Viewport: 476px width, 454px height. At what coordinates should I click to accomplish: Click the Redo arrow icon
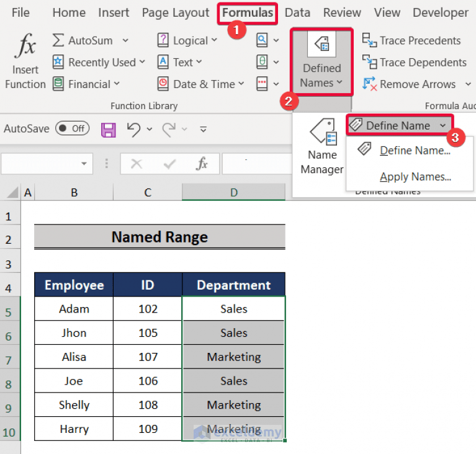(169, 129)
